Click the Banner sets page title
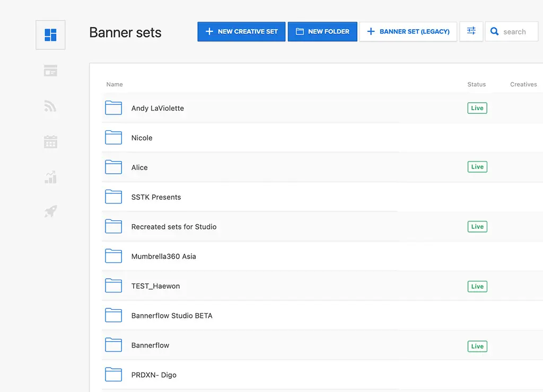 tap(125, 32)
